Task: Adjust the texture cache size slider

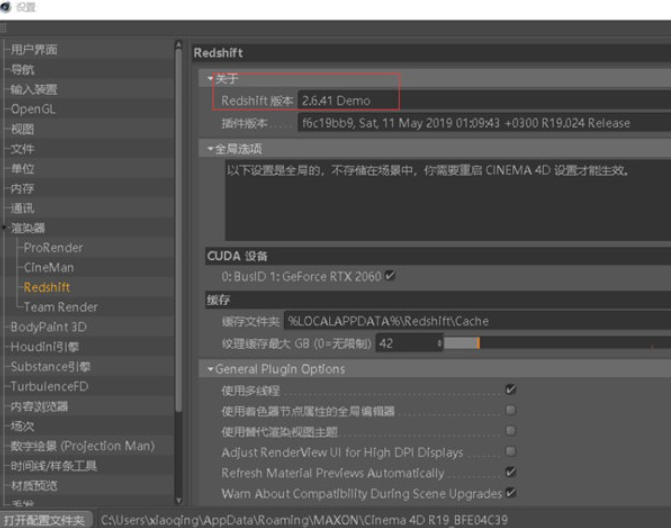Action: pos(557,343)
